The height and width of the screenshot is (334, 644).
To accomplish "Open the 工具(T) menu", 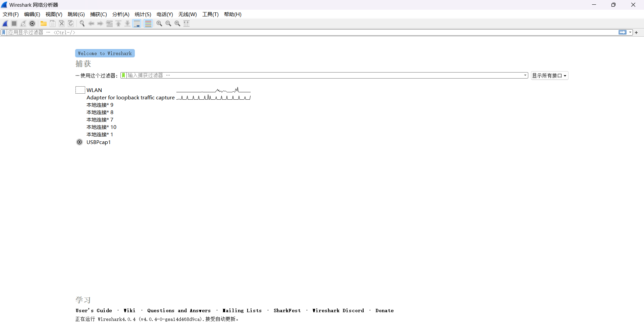I will (x=210, y=14).
